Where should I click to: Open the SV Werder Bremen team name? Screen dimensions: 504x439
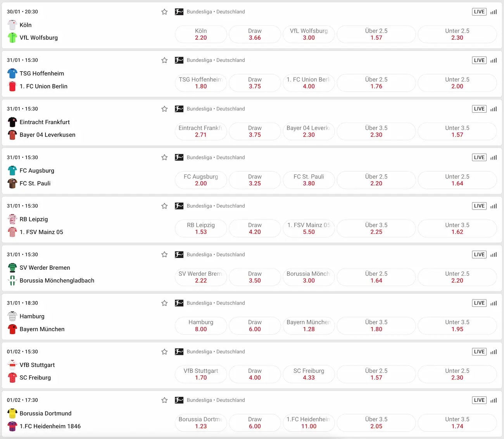45,268
